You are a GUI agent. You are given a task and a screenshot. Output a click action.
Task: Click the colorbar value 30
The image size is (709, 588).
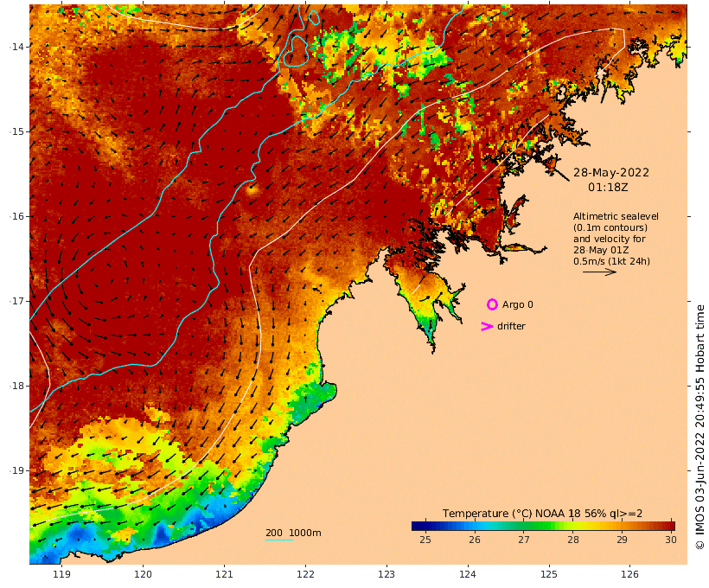671,540
